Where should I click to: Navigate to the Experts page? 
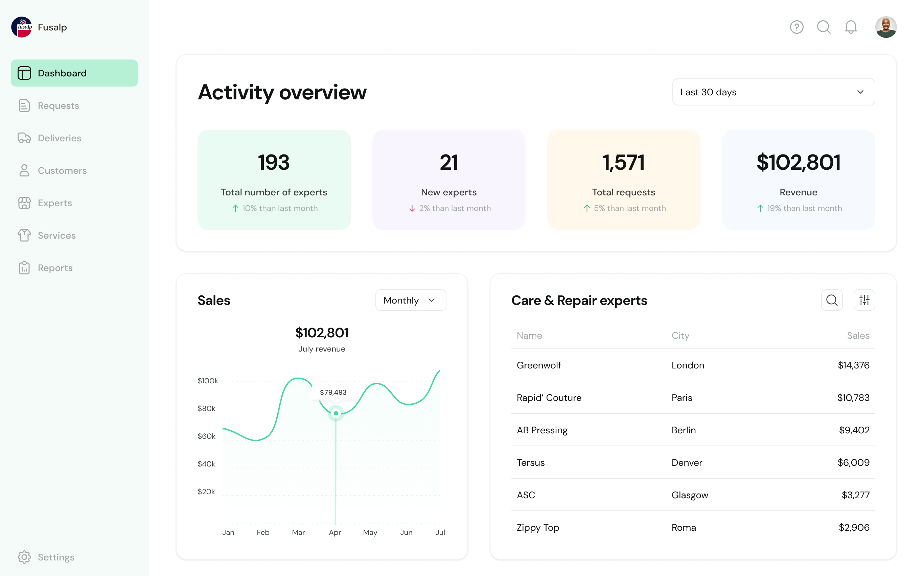point(54,203)
